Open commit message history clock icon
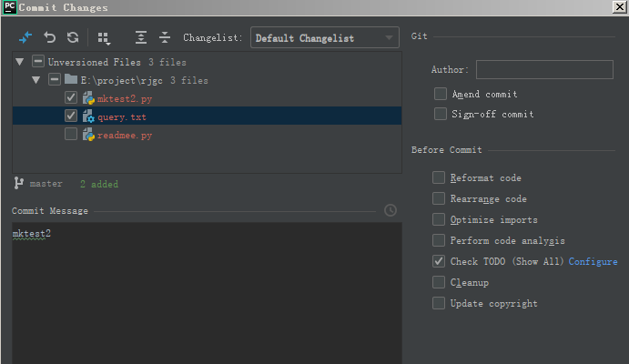Viewport: 629px width, 364px height. pyautogui.click(x=391, y=210)
